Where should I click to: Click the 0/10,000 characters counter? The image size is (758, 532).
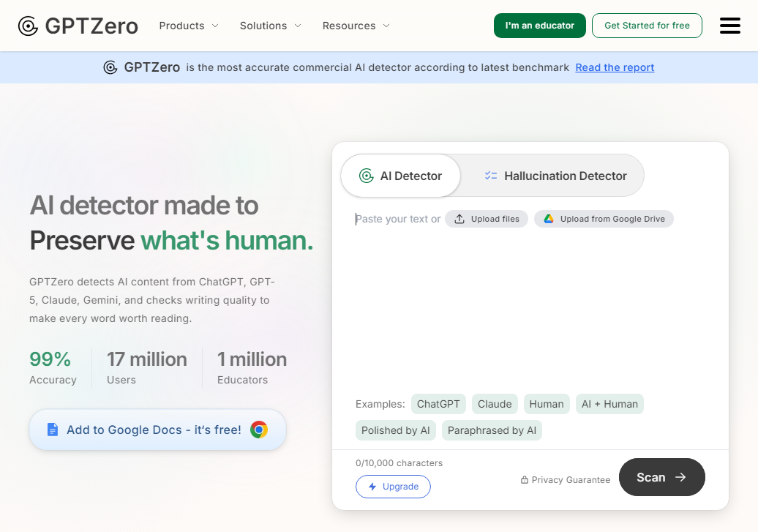399,462
